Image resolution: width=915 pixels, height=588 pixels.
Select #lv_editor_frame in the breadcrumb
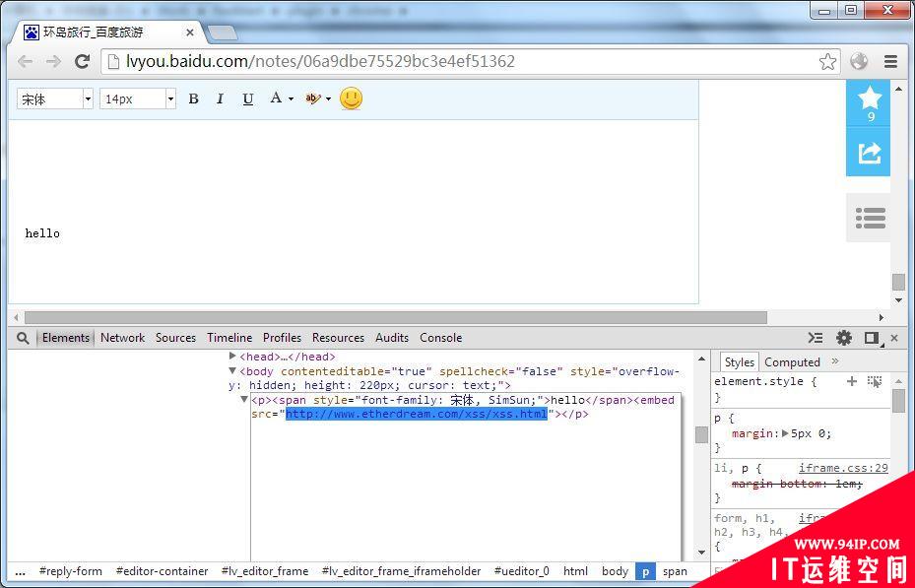pyautogui.click(x=265, y=571)
